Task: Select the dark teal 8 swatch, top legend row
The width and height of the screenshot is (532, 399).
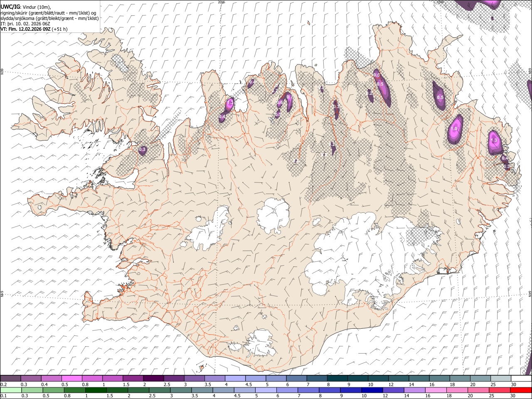Action: pos(337,379)
